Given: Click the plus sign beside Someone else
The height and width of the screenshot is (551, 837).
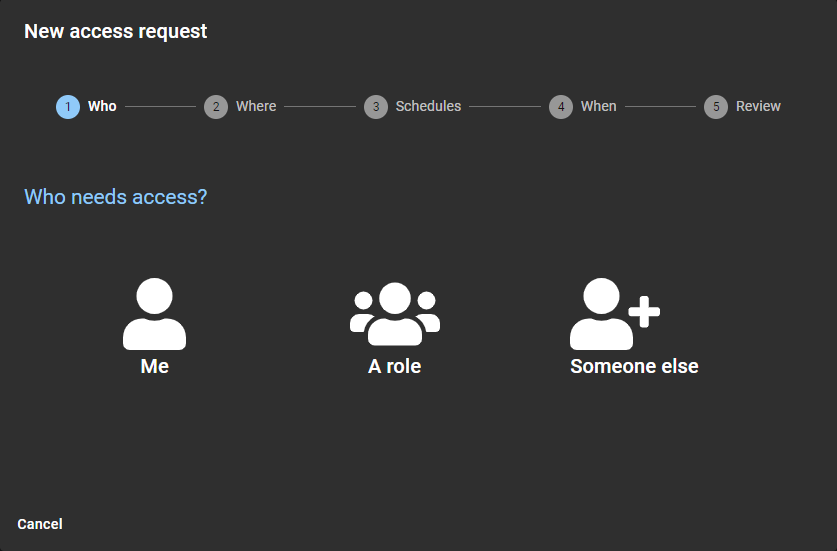Looking at the screenshot, I should (x=645, y=312).
